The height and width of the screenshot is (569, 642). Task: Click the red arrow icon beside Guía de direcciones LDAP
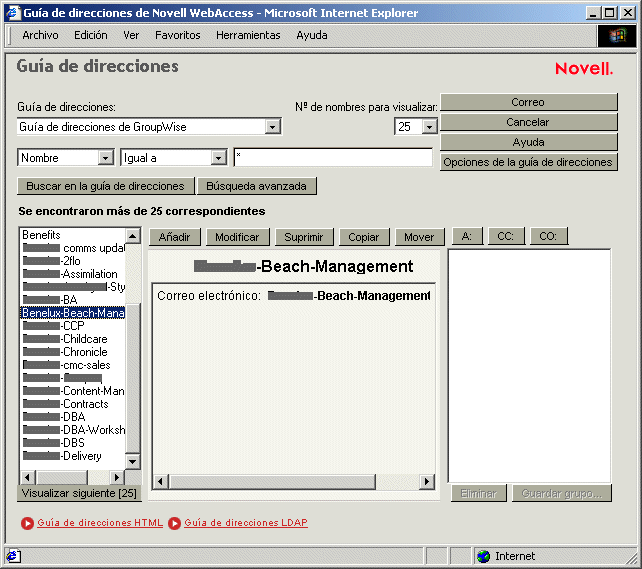[x=174, y=523]
